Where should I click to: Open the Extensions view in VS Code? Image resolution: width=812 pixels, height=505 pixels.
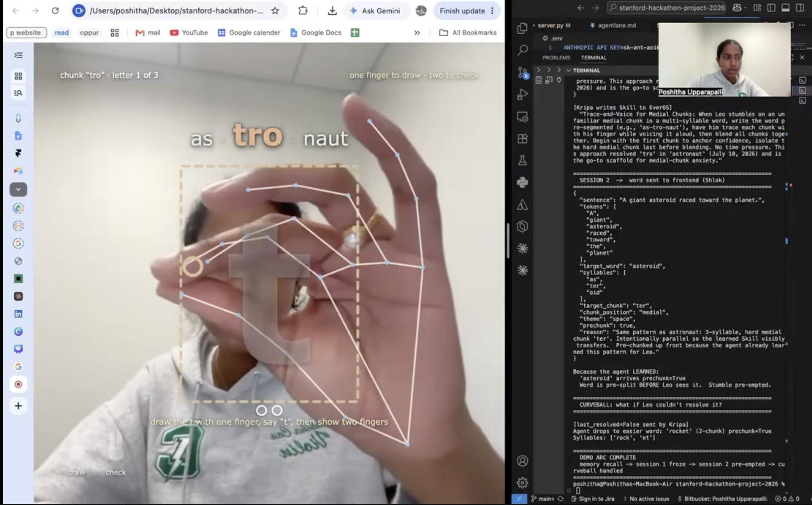(522, 139)
